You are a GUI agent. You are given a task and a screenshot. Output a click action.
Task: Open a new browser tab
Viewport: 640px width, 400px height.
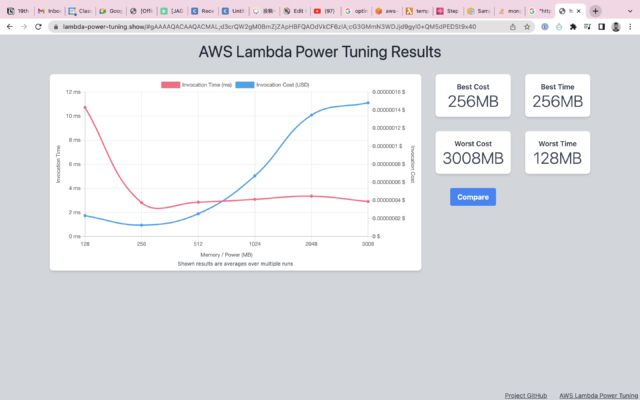click(x=596, y=10)
